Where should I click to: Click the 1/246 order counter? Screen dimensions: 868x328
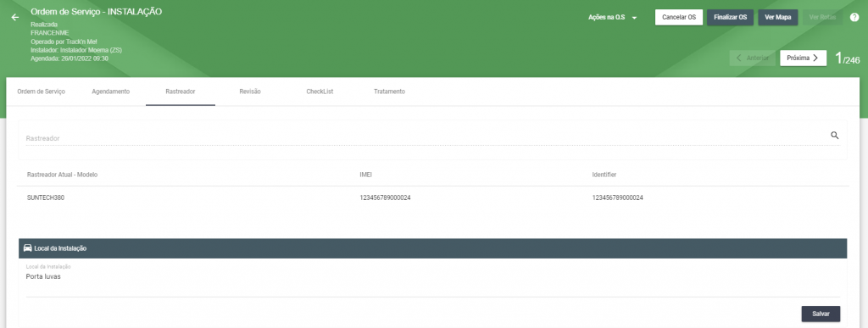(847, 58)
